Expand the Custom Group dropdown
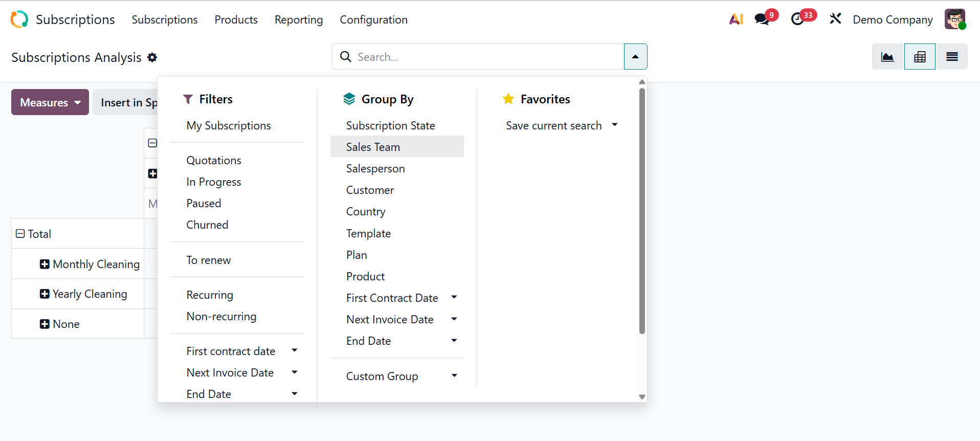 [x=401, y=377]
